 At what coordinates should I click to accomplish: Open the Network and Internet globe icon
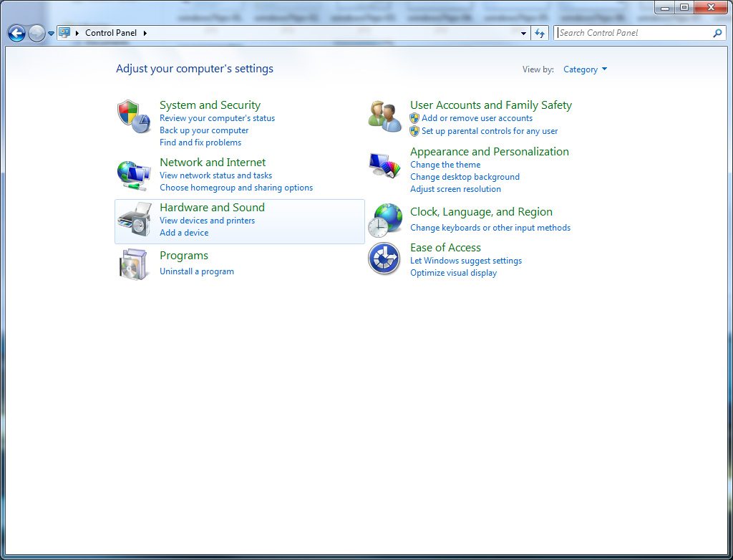tap(134, 175)
